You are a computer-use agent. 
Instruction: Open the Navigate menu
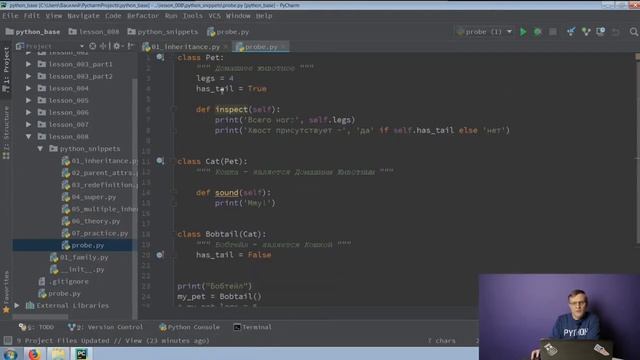click(x=83, y=16)
